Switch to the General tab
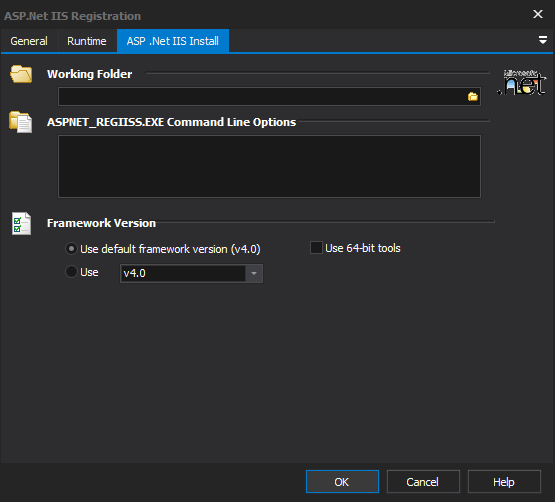The image size is (555, 502). point(29,41)
